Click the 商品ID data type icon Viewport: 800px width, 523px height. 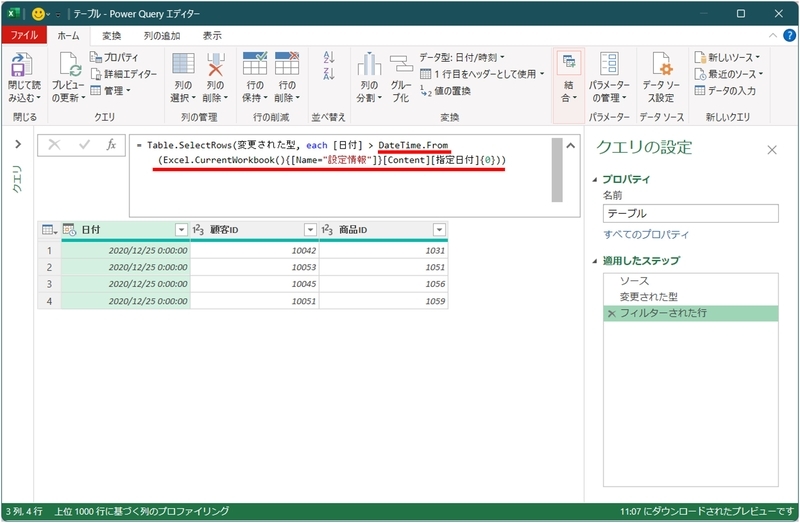click(327, 230)
